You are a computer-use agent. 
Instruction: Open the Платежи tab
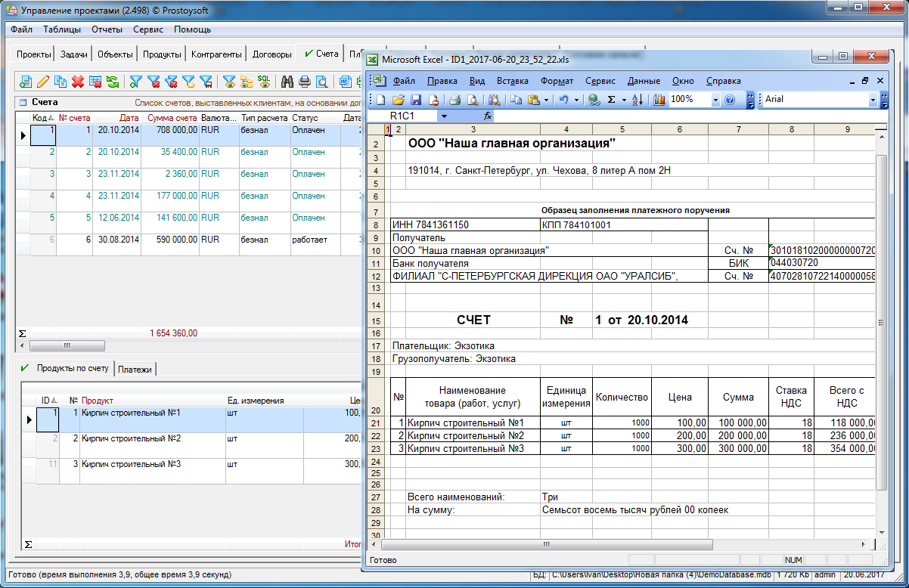coord(135,370)
